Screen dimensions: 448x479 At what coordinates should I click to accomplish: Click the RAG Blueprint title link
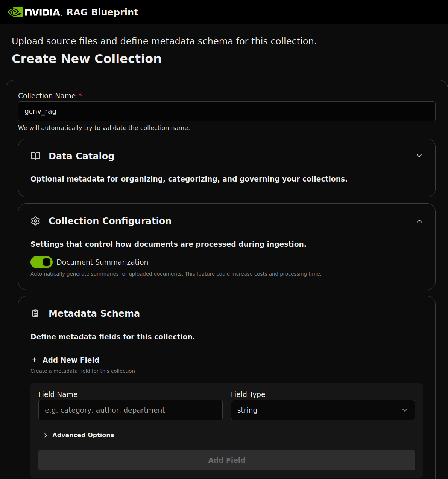102,12
